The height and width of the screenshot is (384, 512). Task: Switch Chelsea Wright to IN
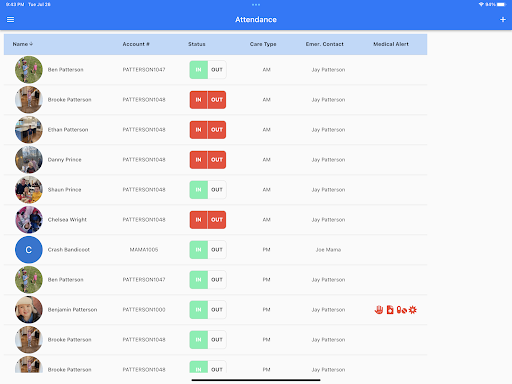pyautogui.click(x=199, y=220)
